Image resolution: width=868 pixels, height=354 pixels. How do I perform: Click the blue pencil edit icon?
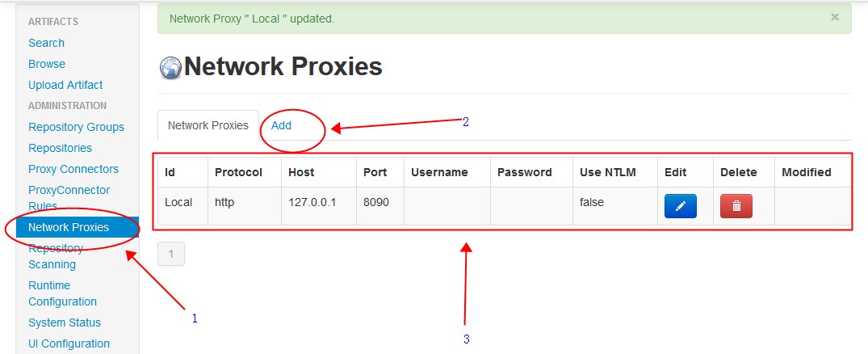pos(681,206)
